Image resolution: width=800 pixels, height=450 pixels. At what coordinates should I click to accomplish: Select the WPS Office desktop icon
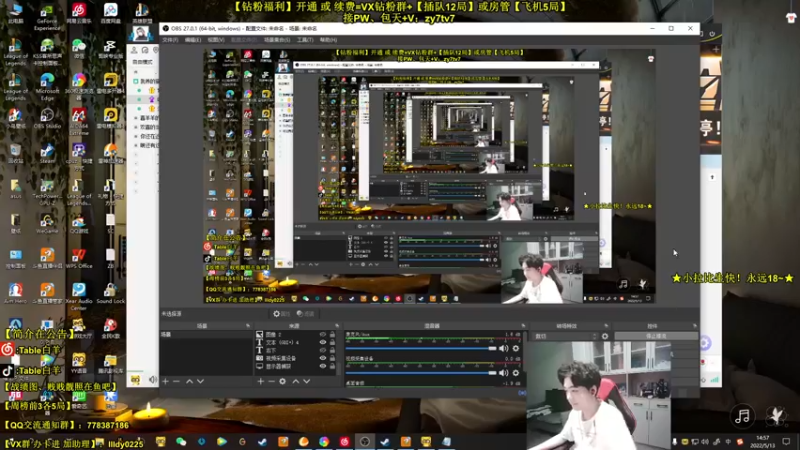(79, 259)
